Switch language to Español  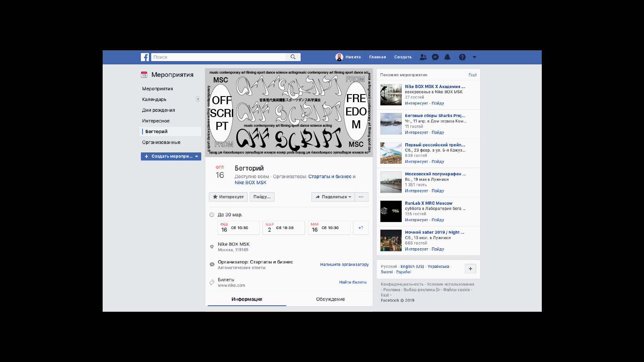click(404, 272)
